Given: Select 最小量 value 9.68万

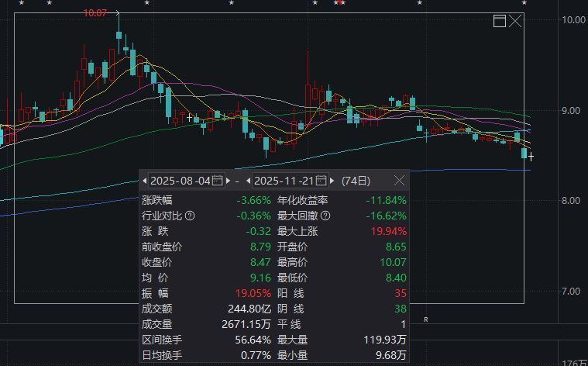Looking at the screenshot, I should pos(391,355).
